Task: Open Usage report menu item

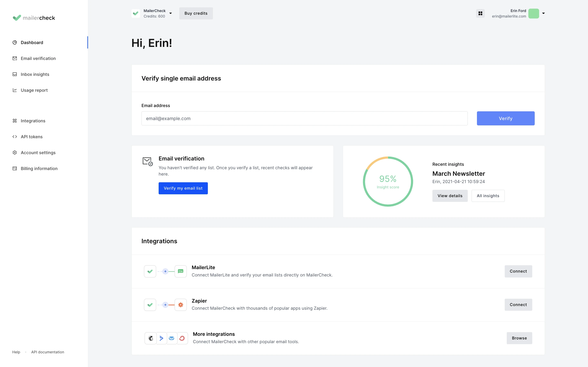Action: point(34,90)
